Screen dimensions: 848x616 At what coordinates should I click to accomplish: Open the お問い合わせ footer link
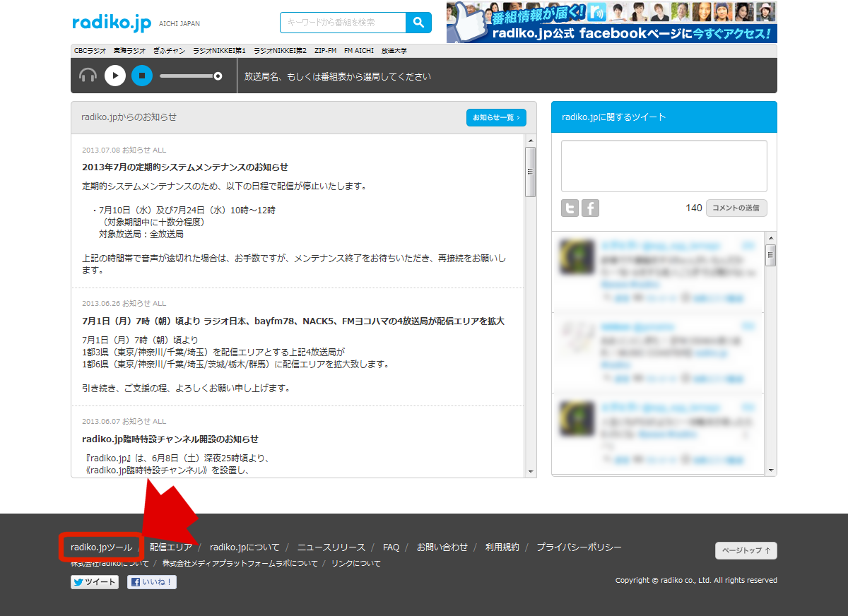pos(442,547)
